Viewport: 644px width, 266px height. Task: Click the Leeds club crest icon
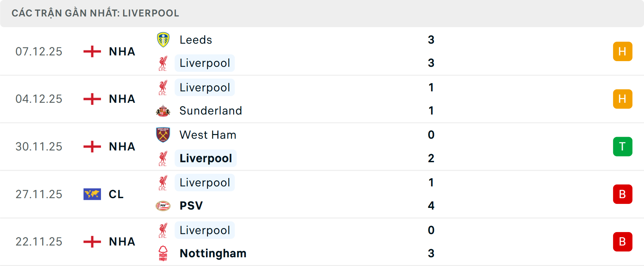(x=163, y=39)
